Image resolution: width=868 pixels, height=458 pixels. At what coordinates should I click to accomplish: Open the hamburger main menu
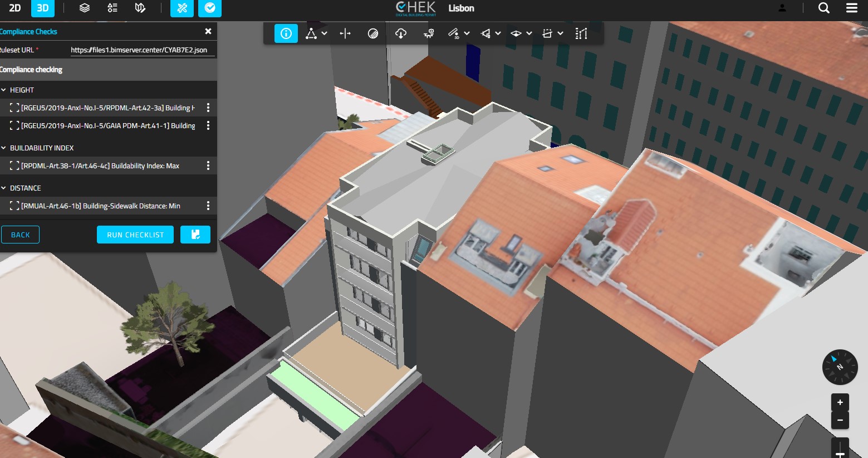coord(851,8)
